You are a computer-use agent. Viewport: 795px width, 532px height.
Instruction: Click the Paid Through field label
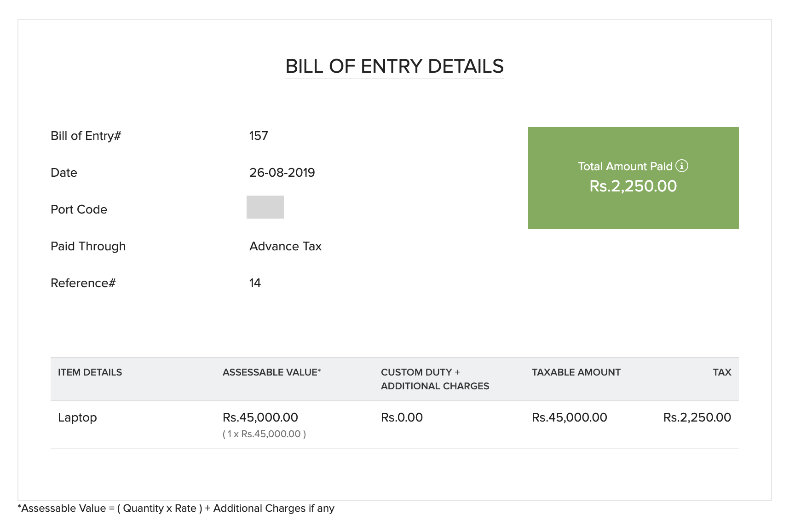(88, 246)
